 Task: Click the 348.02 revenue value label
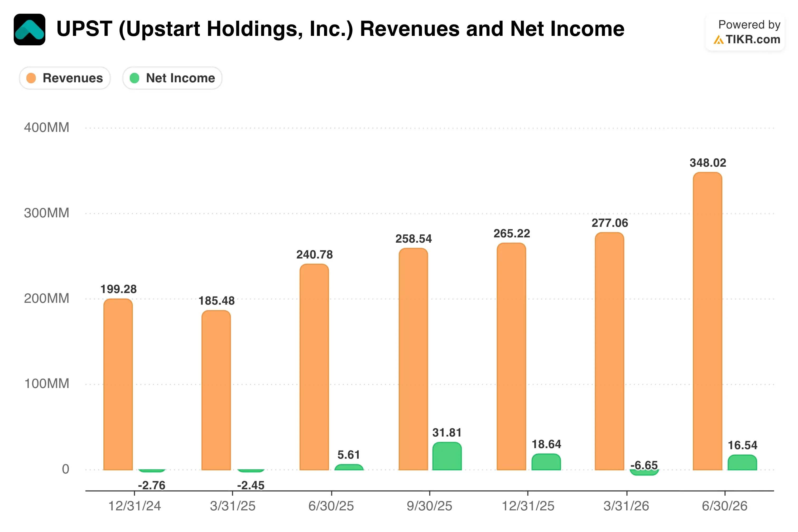(708, 163)
